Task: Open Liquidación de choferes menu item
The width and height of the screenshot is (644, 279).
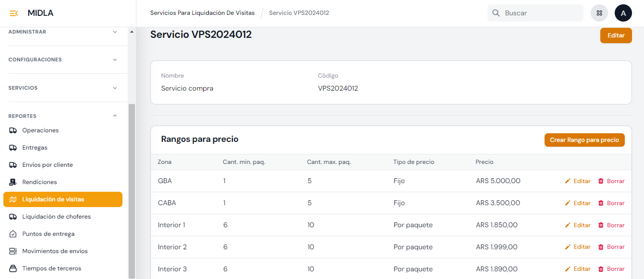Action: (x=57, y=217)
